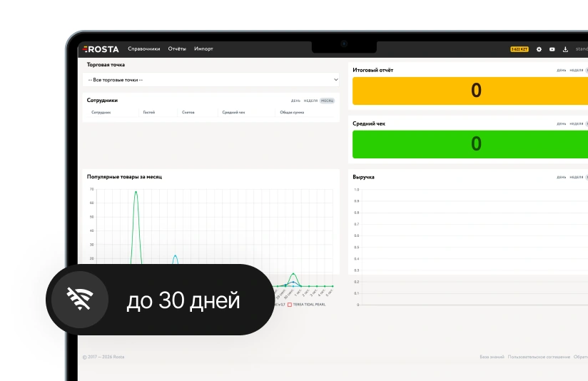
Task: Switch Сотрудники panel to Месяц
Action: click(x=327, y=101)
